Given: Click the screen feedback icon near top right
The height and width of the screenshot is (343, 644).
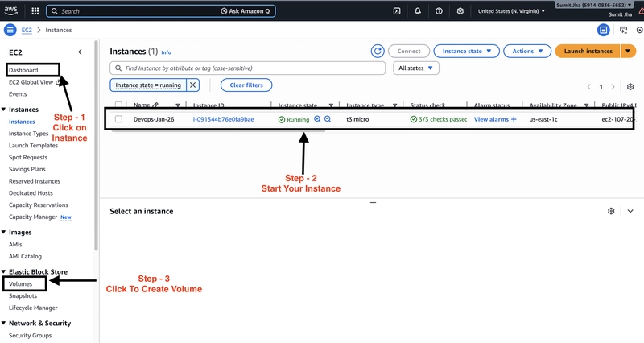Looking at the screenshot, I should [x=623, y=30].
